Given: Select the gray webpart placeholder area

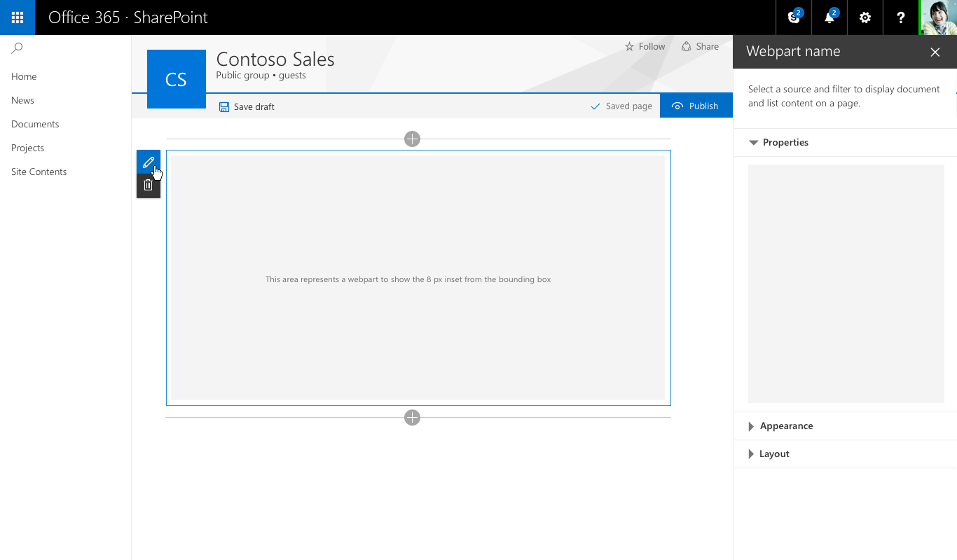Looking at the screenshot, I should click(418, 277).
